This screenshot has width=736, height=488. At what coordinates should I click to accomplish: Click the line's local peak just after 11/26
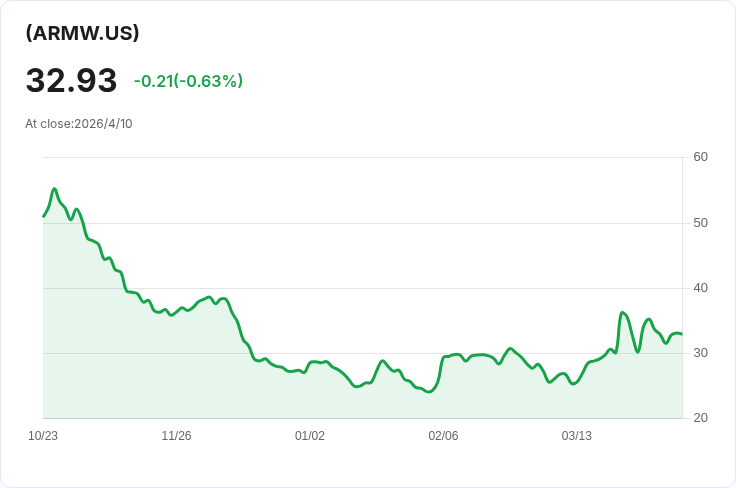click(x=209, y=297)
